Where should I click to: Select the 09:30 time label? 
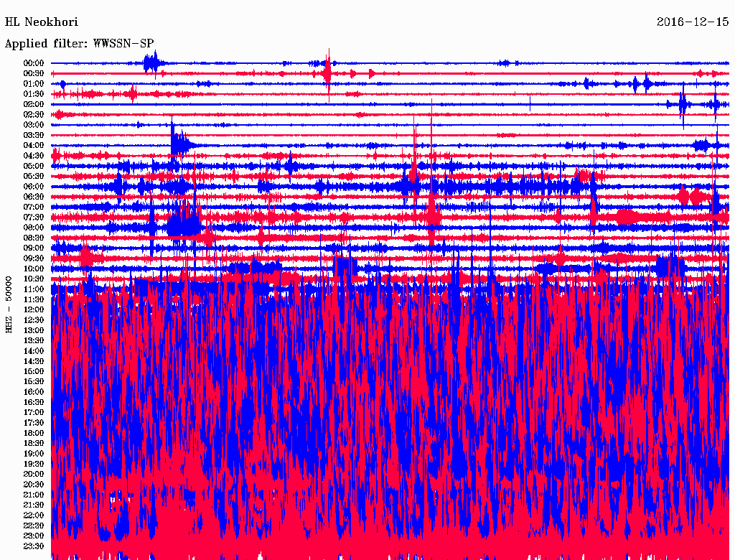(34, 258)
